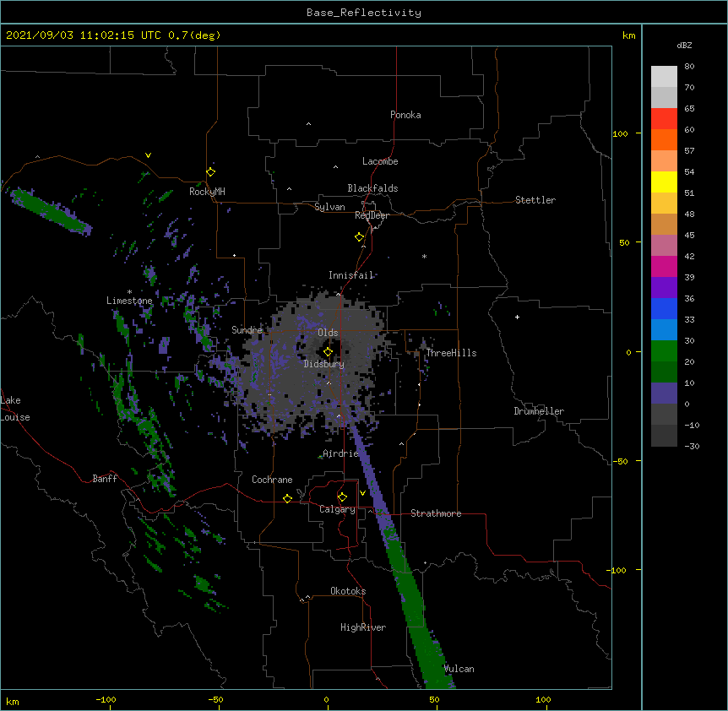Viewport: 728px width, 711px height.
Task: Select the Vulcan label
Action: click(459, 669)
